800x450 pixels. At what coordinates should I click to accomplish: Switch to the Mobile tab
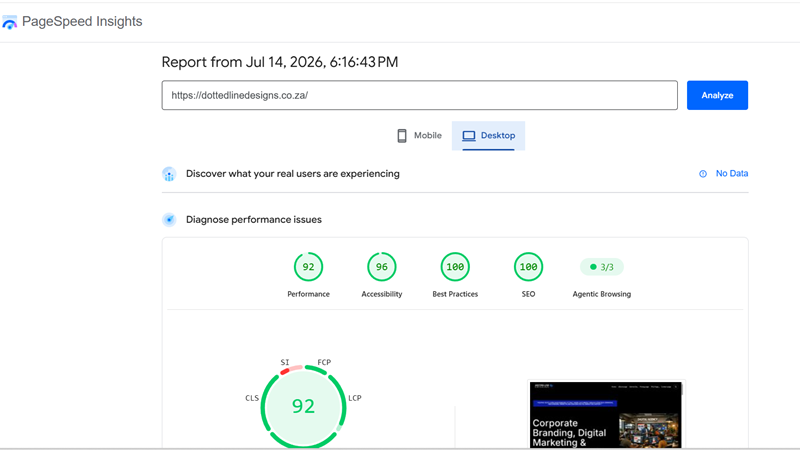pyautogui.click(x=419, y=136)
